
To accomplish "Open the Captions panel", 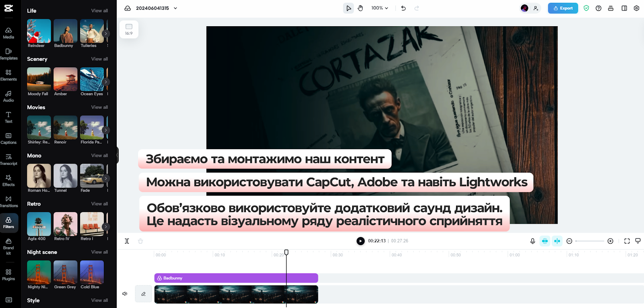I will [x=8, y=139].
